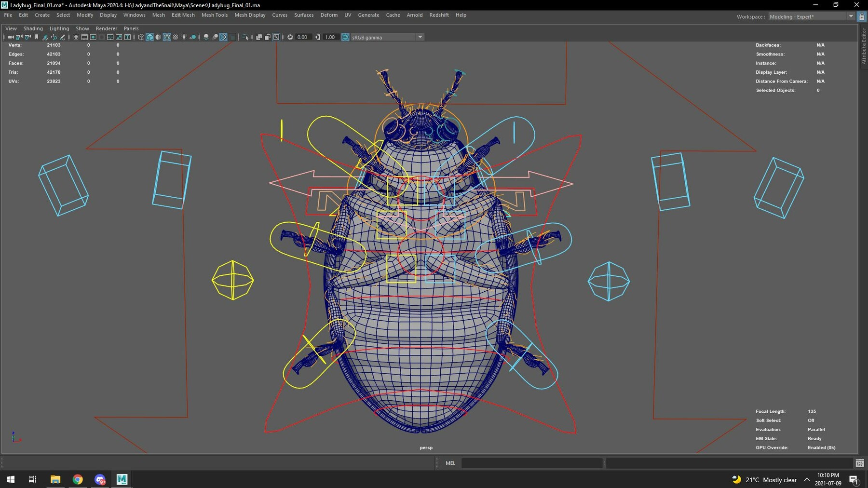This screenshot has width=868, height=488.
Task: Select smooth shade all display mode
Action: pos(149,37)
